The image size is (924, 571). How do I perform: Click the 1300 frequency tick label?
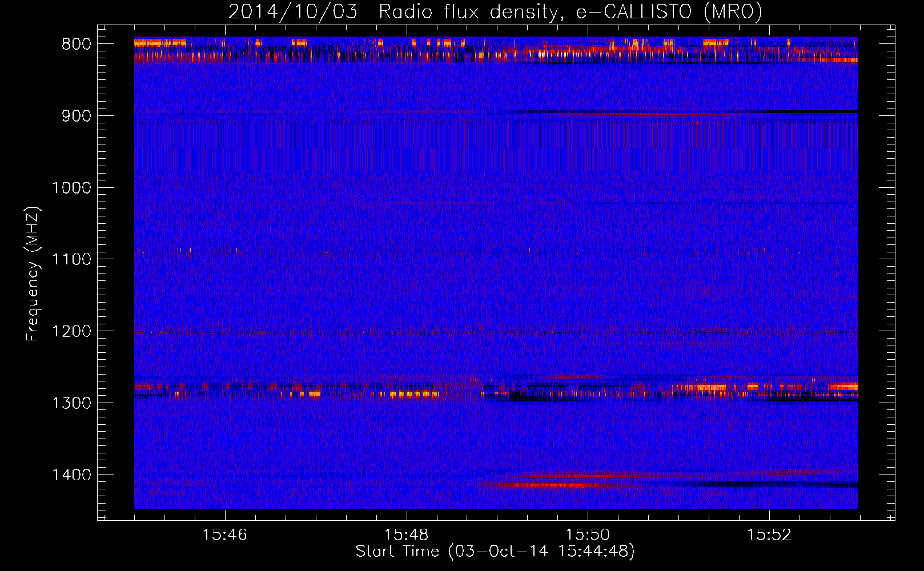point(71,403)
